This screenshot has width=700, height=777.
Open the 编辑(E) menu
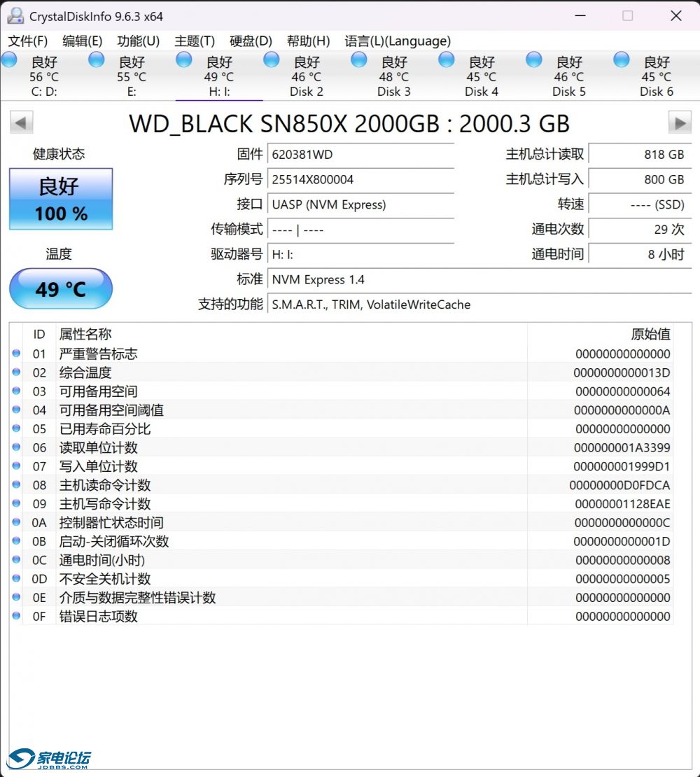tap(82, 41)
